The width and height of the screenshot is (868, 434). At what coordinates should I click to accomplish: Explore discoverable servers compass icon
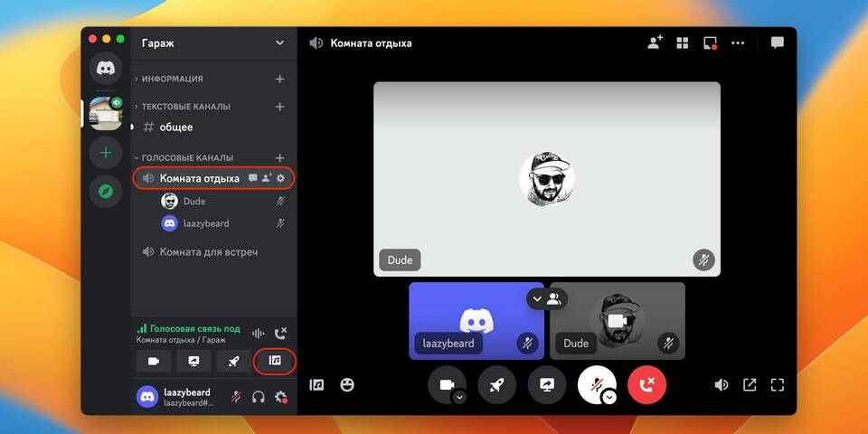pyautogui.click(x=105, y=192)
